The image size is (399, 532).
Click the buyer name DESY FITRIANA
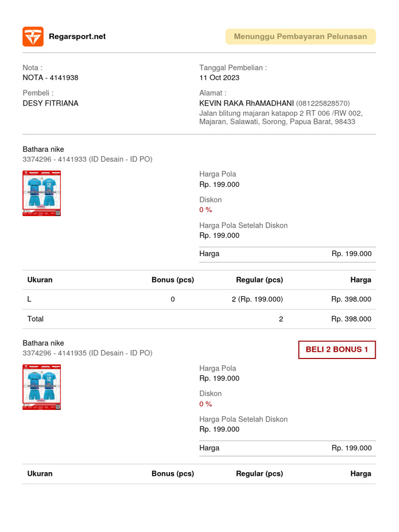pyautogui.click(x=50, y=103)
